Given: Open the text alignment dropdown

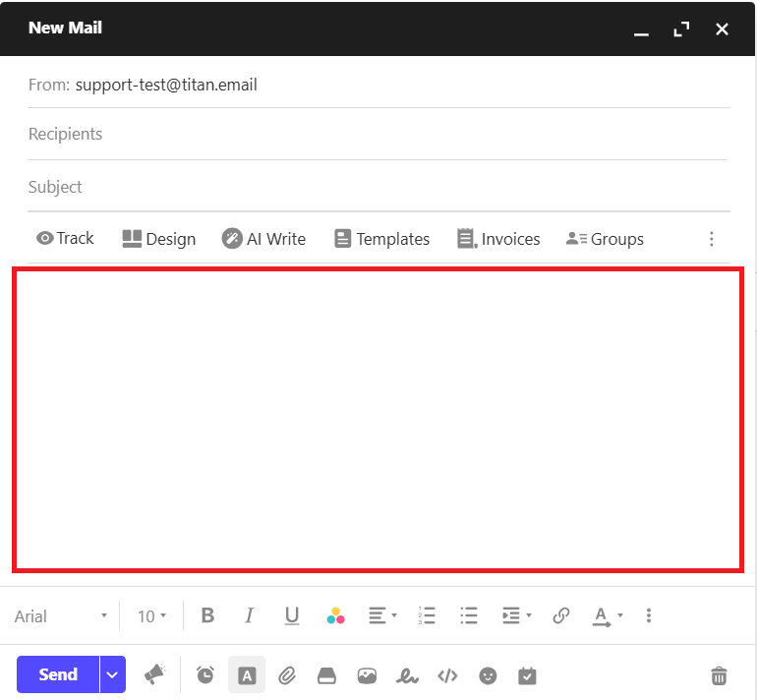Looking at the screenshot, I should [x=382, y=615].
